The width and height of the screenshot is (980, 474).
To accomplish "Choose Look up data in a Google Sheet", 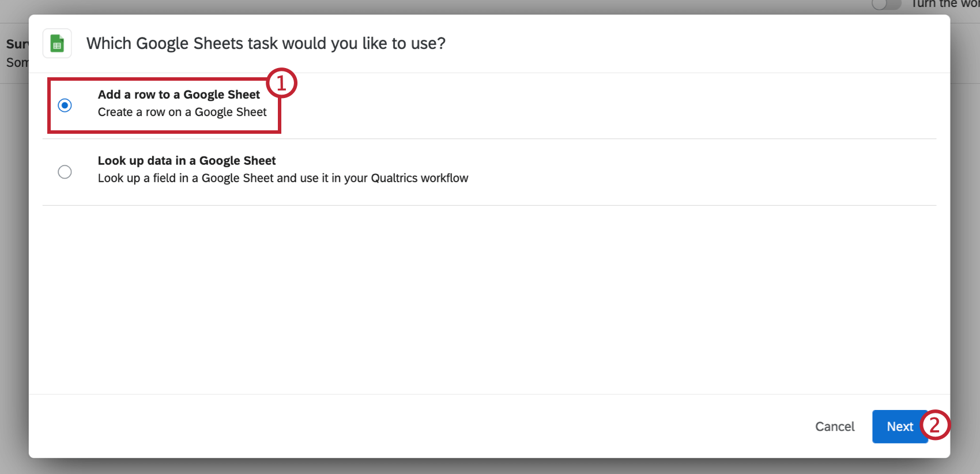I will (187, 160).
